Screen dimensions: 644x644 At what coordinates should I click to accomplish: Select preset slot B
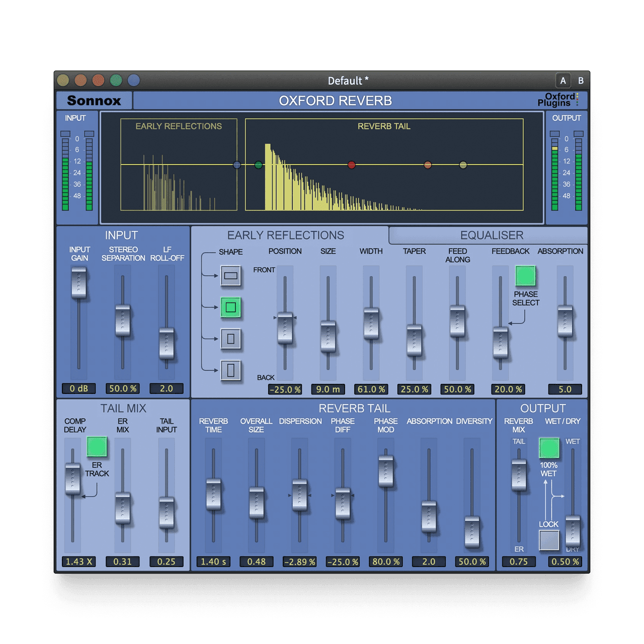581,80
